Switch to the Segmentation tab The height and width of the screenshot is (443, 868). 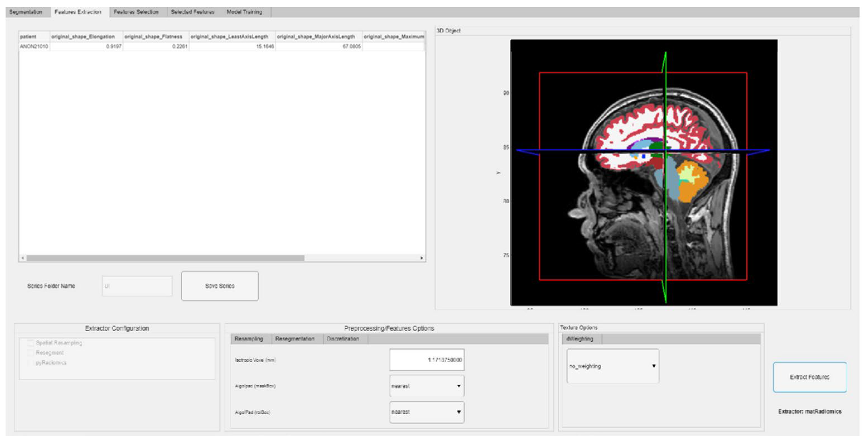pyautogui.click(x=26, y=12)
